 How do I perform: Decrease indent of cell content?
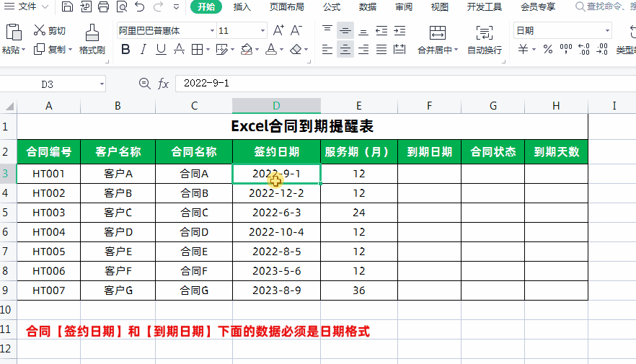coord(381,30)
